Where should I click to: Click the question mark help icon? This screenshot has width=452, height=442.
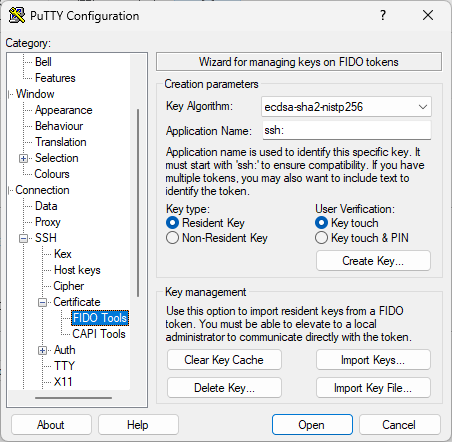[x=383, y=15]
